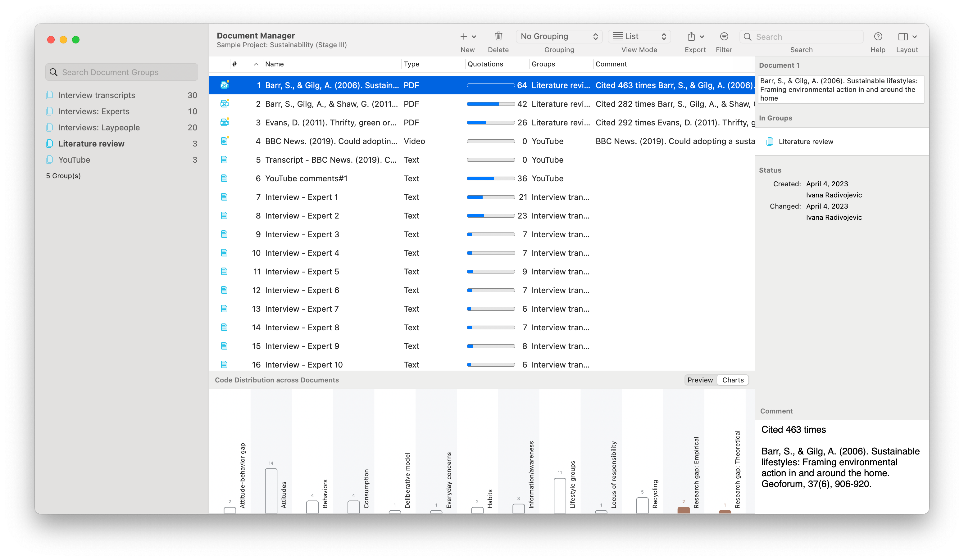This screenshot has height=560, width=964.
Task: Click the Quotations progress bar for Interview - Expert 1
Action: click(x=491, y=197)
